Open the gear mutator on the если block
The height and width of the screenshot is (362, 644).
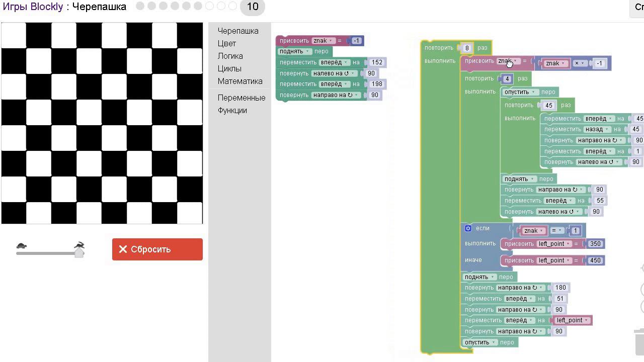point(468,228)
